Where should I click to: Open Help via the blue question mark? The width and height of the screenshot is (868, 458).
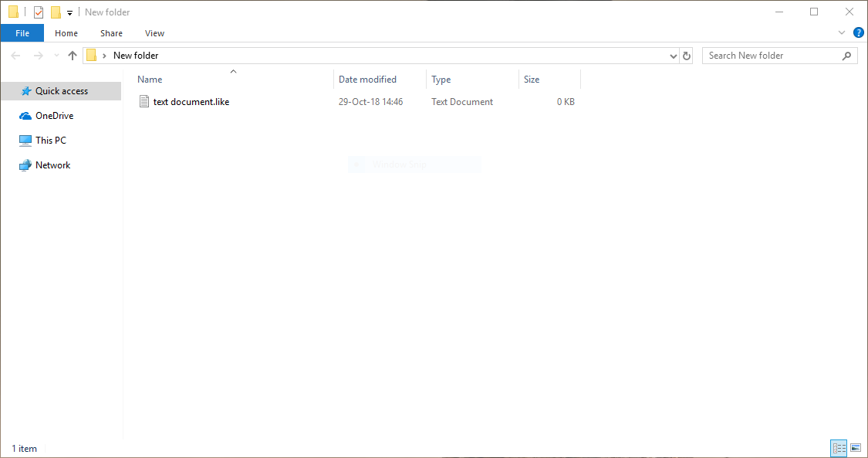858,33
